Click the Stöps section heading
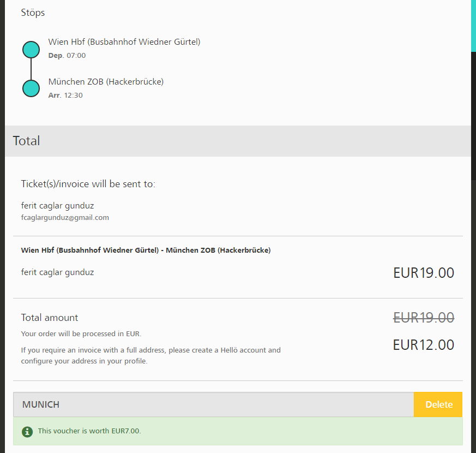 tap(33, 12)
